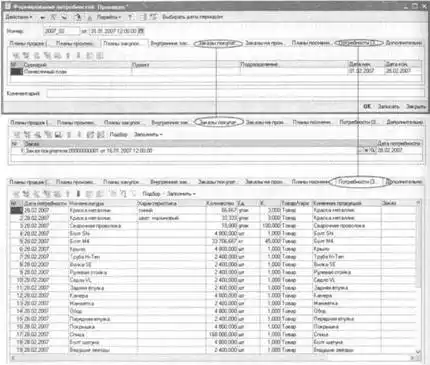Open Заполнить dropdown in the Потребности panel
This screenshot has width=430, height=365.
[181, 194]
